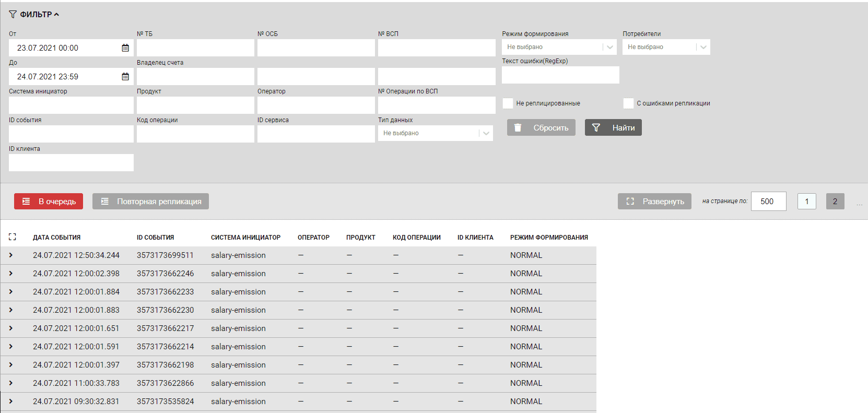Enable the Не реплицированные checkbox

pyautogui.click(x=508, y=103)
